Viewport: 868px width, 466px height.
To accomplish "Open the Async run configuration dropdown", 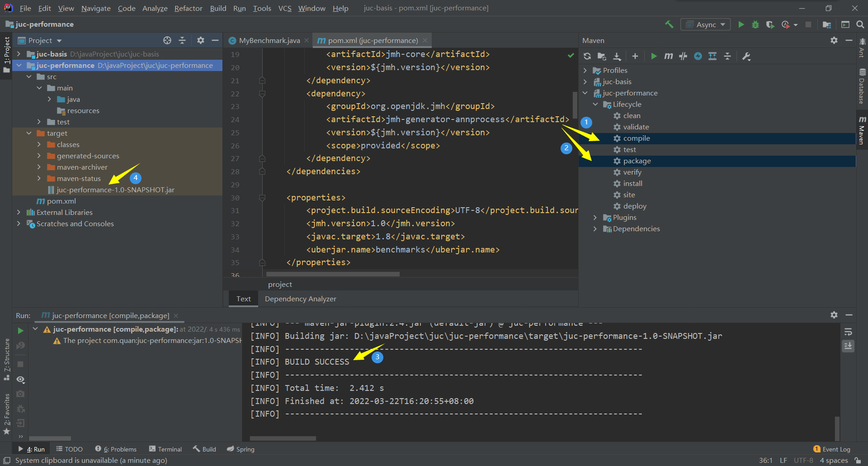I will (705, 24).
